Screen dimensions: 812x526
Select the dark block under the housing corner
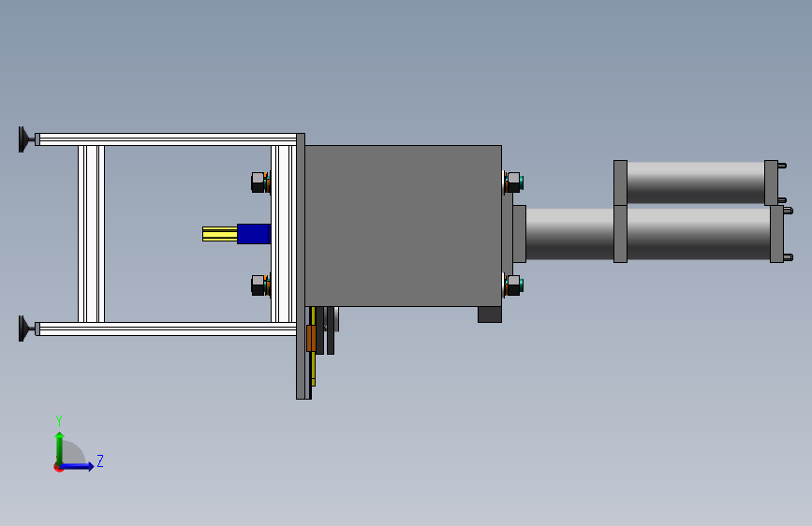click(490, 314)
